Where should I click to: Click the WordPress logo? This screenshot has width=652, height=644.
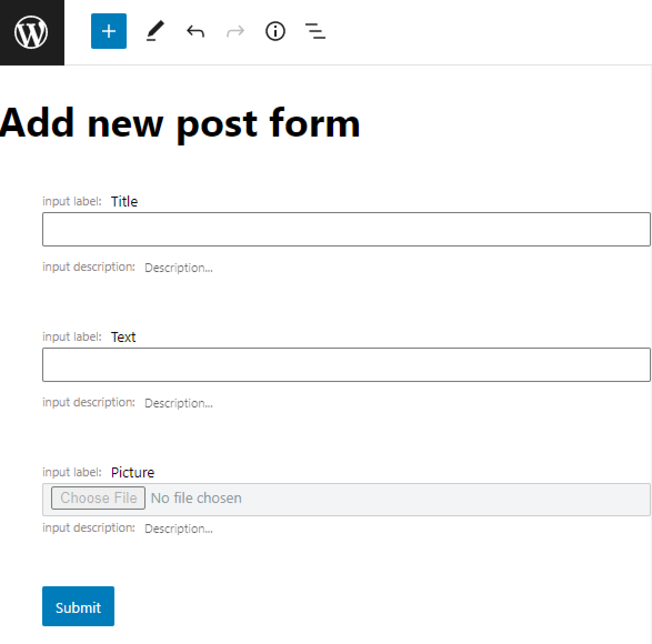click(x=32, y=32)
